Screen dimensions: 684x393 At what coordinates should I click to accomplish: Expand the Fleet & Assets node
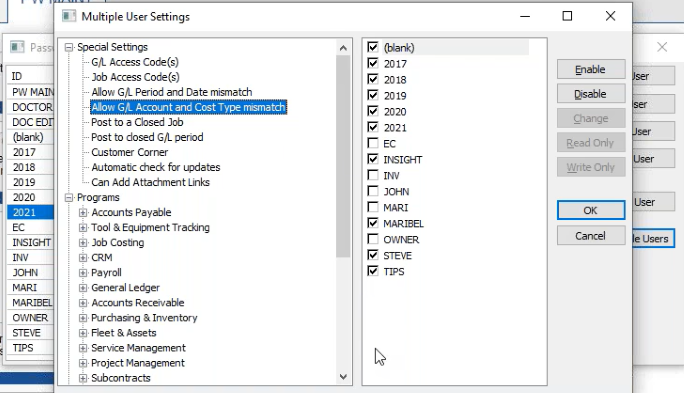pos(82,333)
